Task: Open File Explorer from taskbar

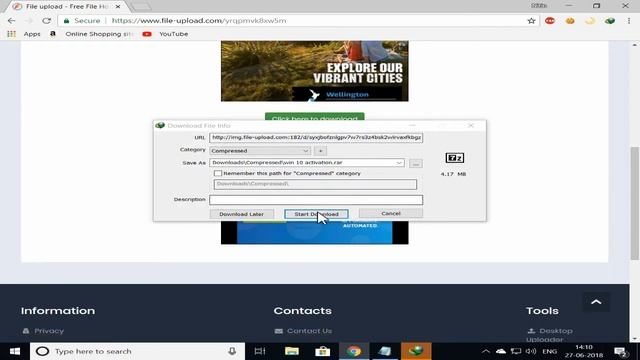Action: tap(291, 351)
